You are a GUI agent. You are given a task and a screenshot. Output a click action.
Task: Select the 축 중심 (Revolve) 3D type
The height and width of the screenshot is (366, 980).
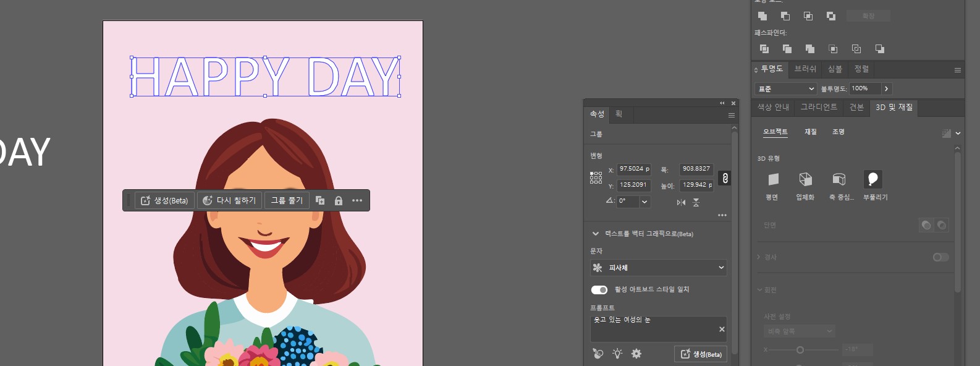tap(838, 179)
